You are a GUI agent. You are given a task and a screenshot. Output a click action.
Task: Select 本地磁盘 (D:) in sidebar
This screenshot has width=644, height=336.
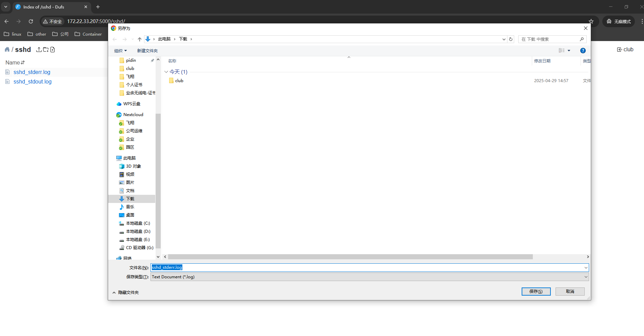138,231
